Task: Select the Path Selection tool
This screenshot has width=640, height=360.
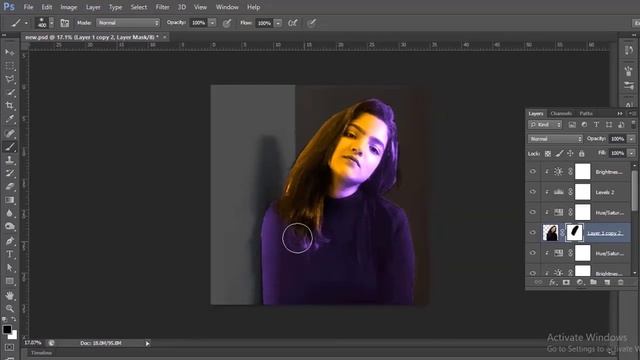Action: [x=10, y=268]
